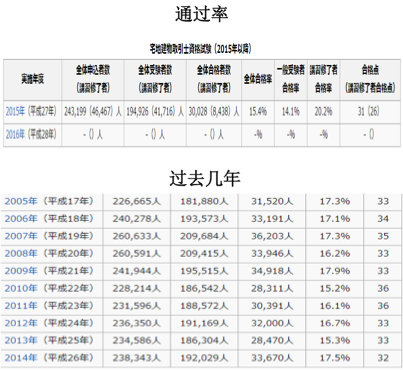
Task: Click the 36,203人 passers cell
Action: 272,236
